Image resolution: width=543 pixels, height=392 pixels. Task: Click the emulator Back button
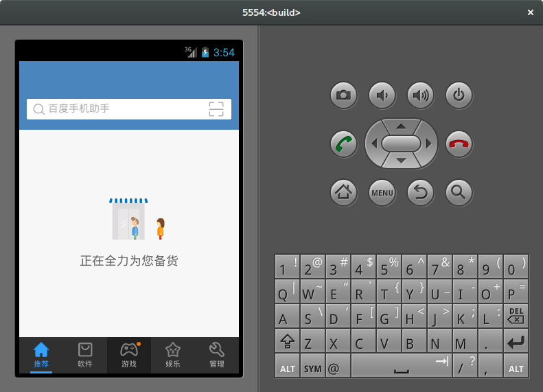(x=420, y=192)
